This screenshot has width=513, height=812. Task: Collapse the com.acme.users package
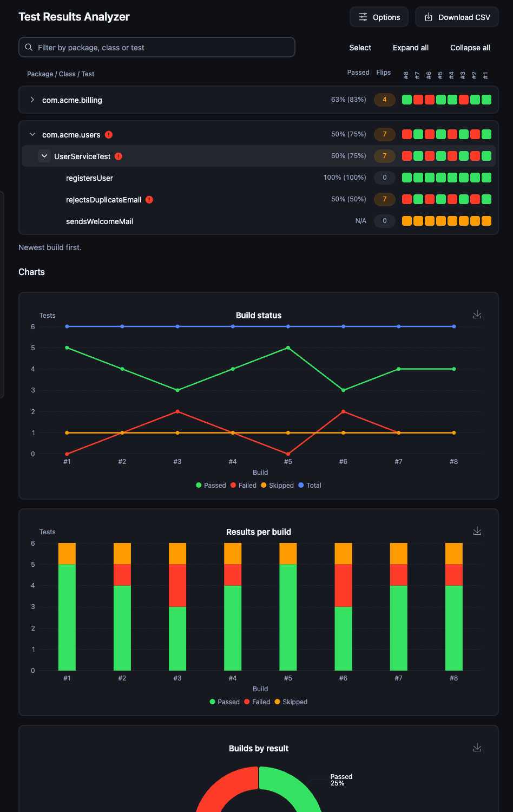(32, 134)
